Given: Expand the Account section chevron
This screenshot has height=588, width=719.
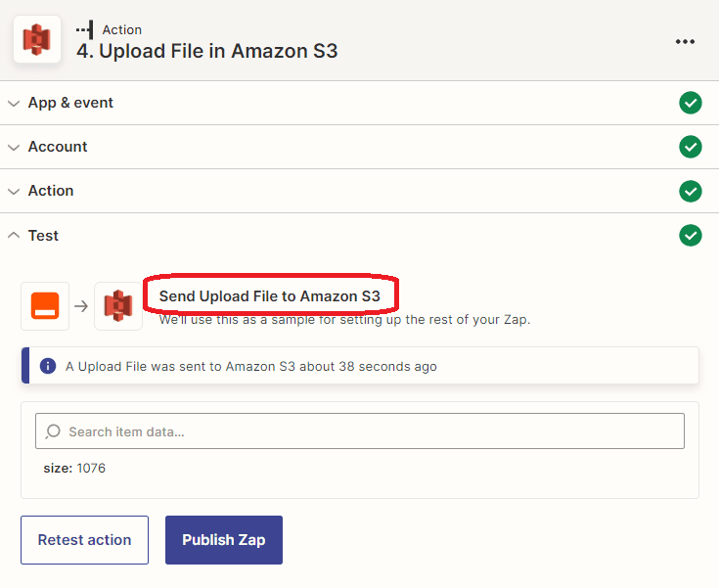Looking at the screenshot, I should 14,147.
